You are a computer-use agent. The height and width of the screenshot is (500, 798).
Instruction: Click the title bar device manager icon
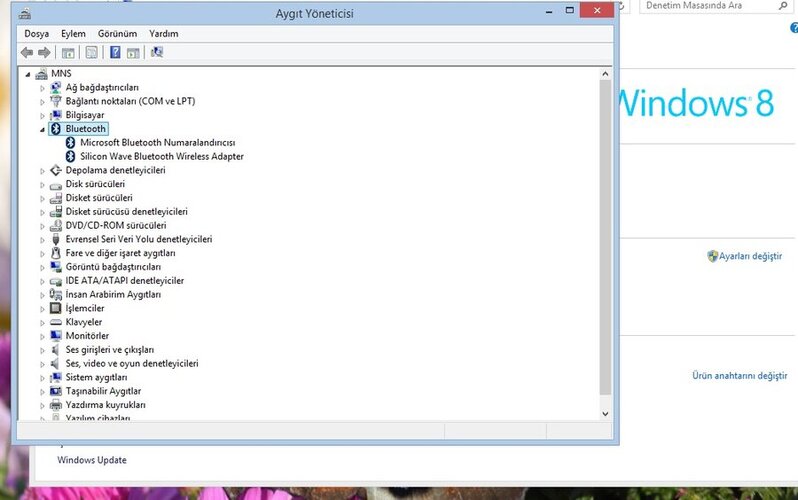[24, 14]
